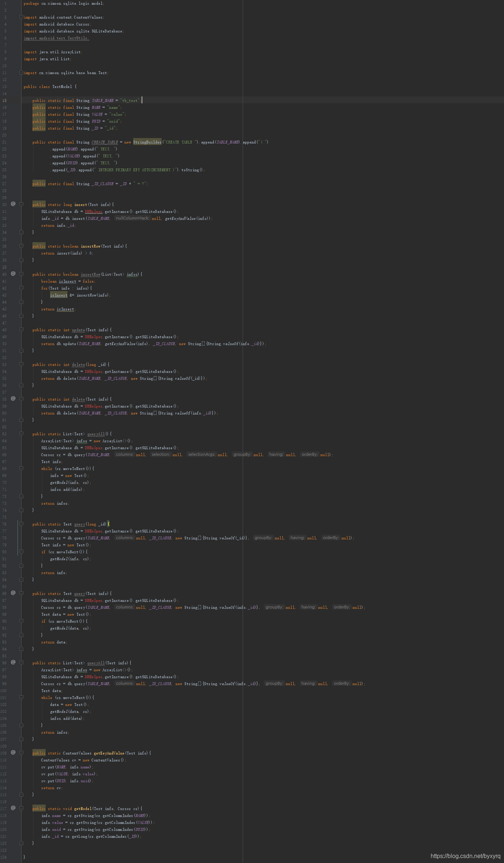
Task: Click the CREATE_TABLE constant name
Action: [x=105, y=142]
